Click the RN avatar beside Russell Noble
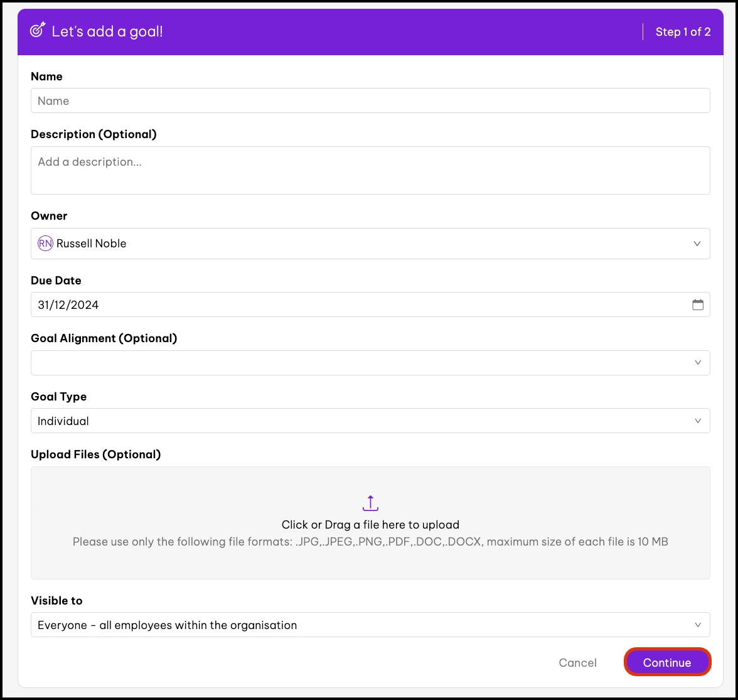738x700 pixels. 45,244
